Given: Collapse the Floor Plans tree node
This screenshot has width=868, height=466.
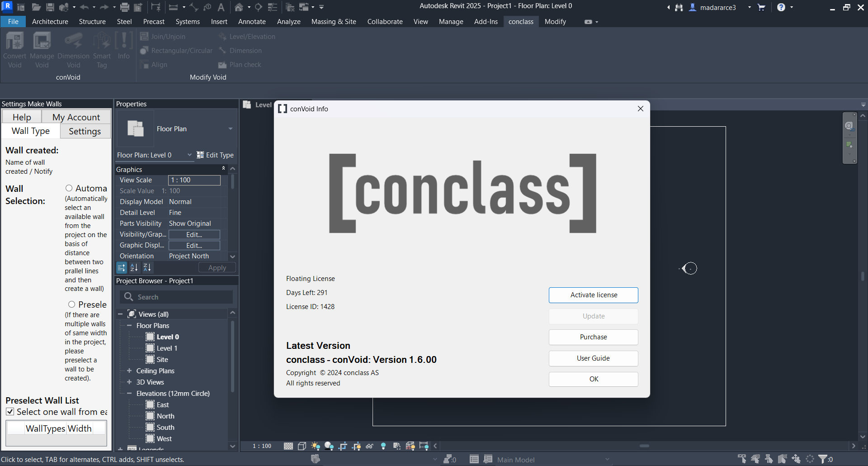Looking at the screenshot, I should click(x=129, y=326).
